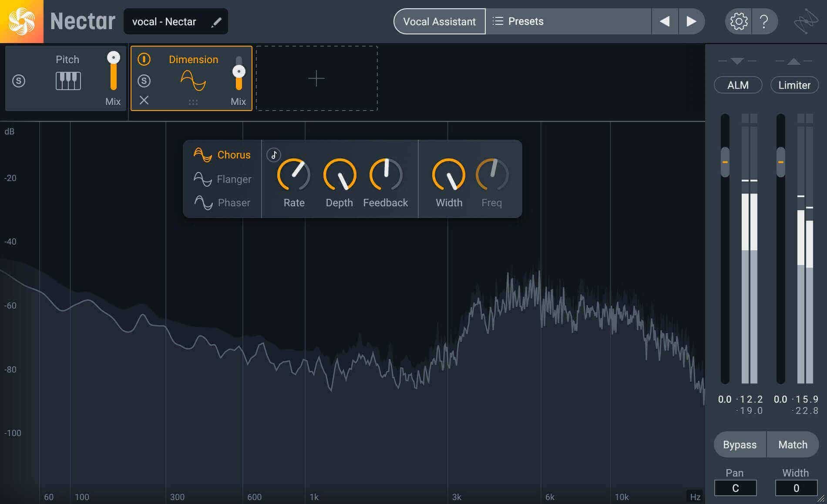Image resolution: width=827 pixels, height=504 pixels.
Task: Click the input meter down-arrow icon
Action: tap(737, 61)
